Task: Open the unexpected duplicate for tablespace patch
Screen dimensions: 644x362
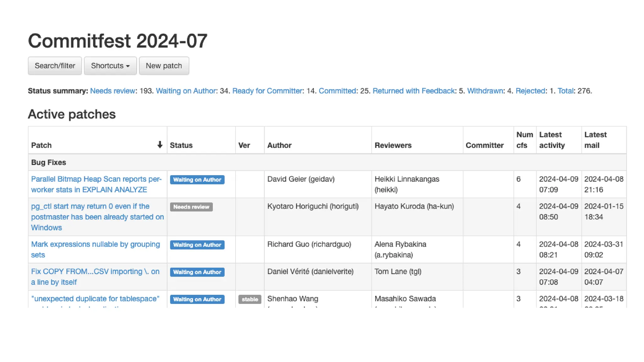Action: [95, 299]
